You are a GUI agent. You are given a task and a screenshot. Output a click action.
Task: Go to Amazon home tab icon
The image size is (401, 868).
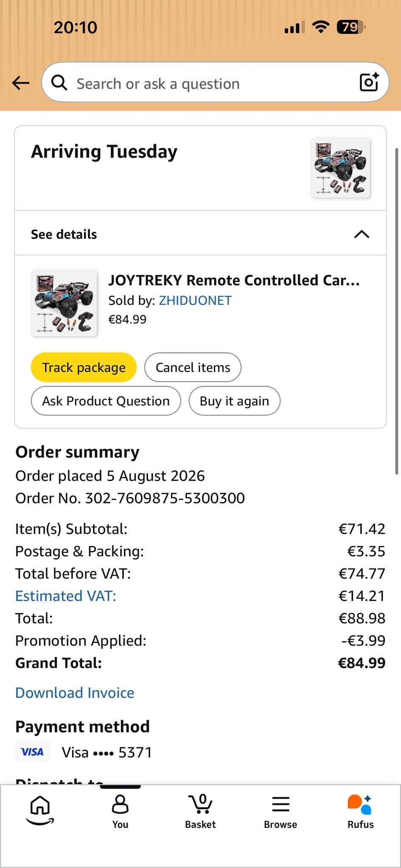point(40,810)
